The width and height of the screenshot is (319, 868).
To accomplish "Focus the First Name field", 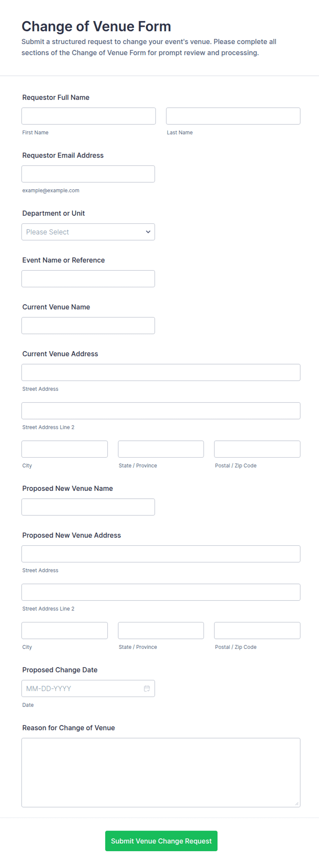I will (x=88, y=116).
